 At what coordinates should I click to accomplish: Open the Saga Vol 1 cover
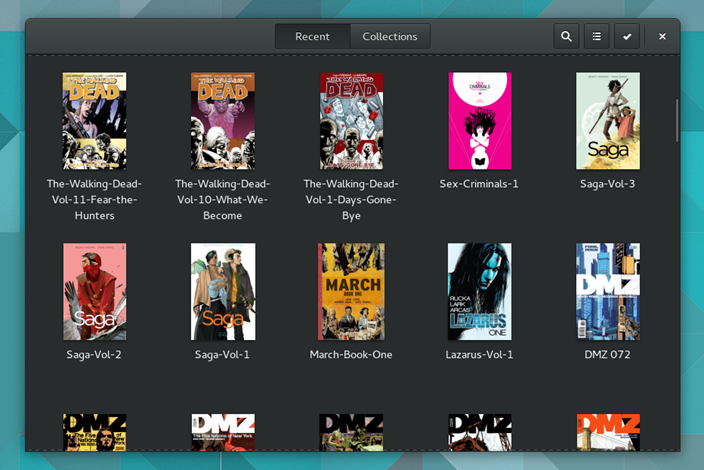tap(223, 292)
